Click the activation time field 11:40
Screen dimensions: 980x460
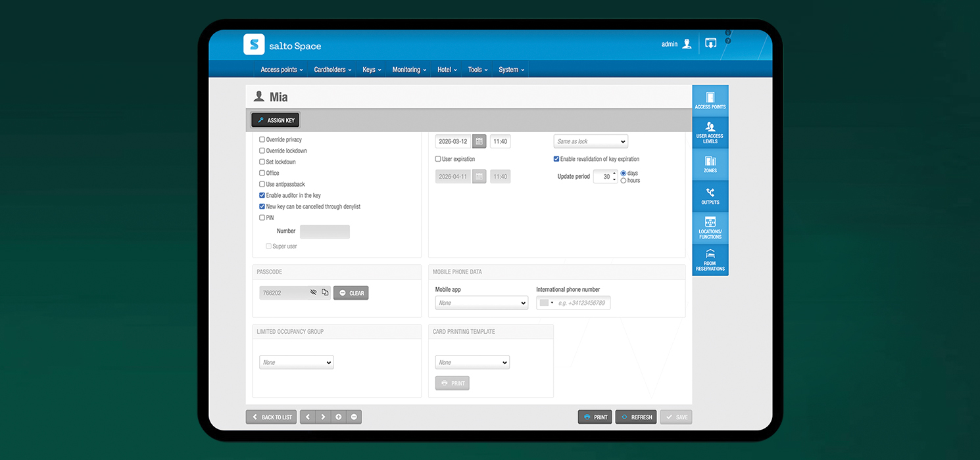pyautogui.click(x=500, y=141)
